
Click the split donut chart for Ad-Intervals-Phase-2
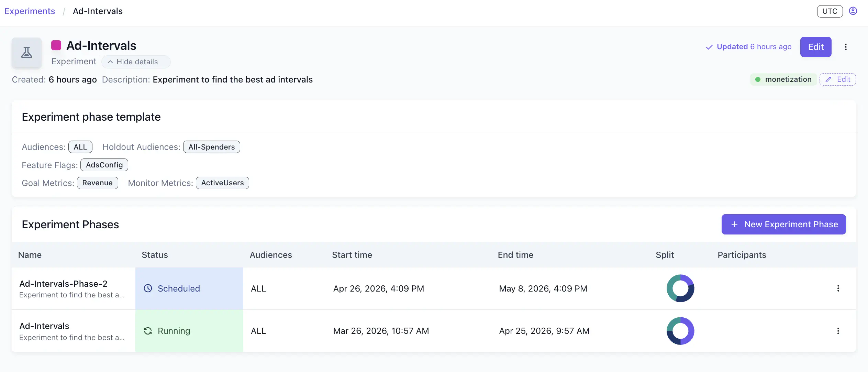[x=680, y=288]
